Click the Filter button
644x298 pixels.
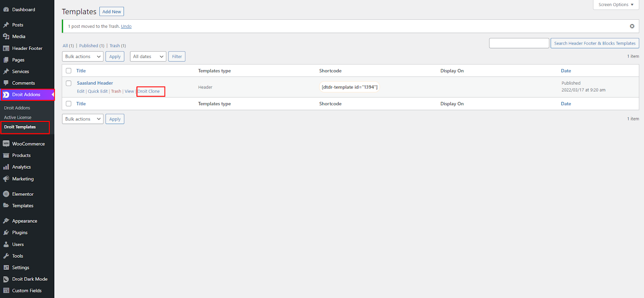(177, 57)
